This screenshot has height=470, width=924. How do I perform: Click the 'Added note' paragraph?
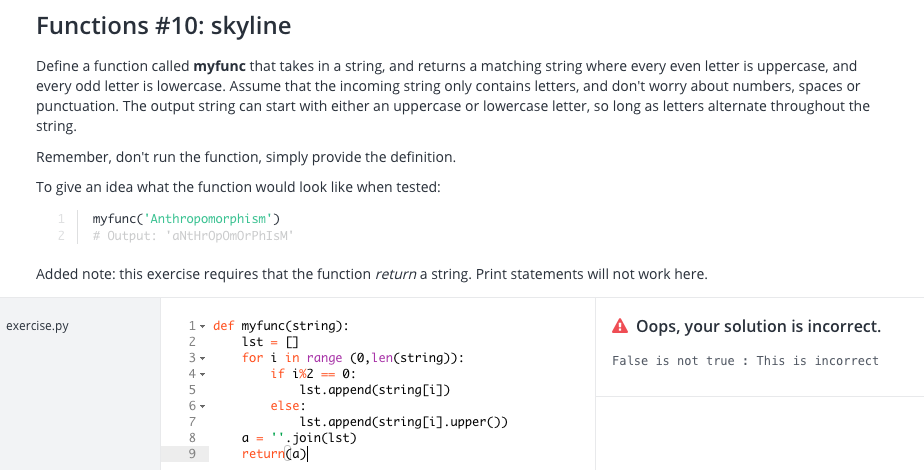pyautogui.click(x=372, y=274)
